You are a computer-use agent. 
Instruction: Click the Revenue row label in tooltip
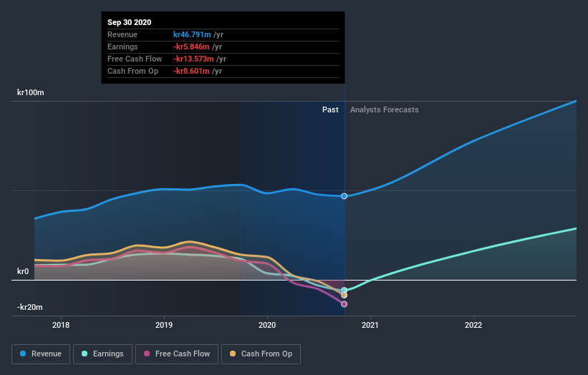pyautogui.click(x=122, y=34)
